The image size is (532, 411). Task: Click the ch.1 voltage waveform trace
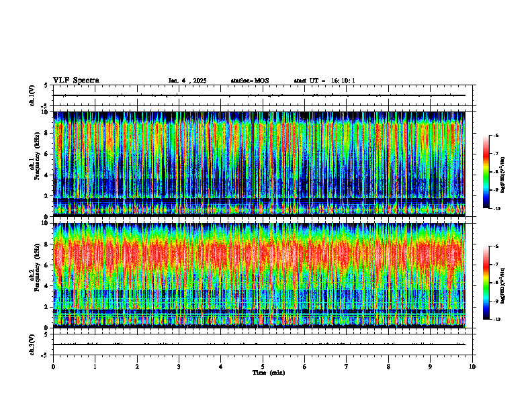coord(259,95)
